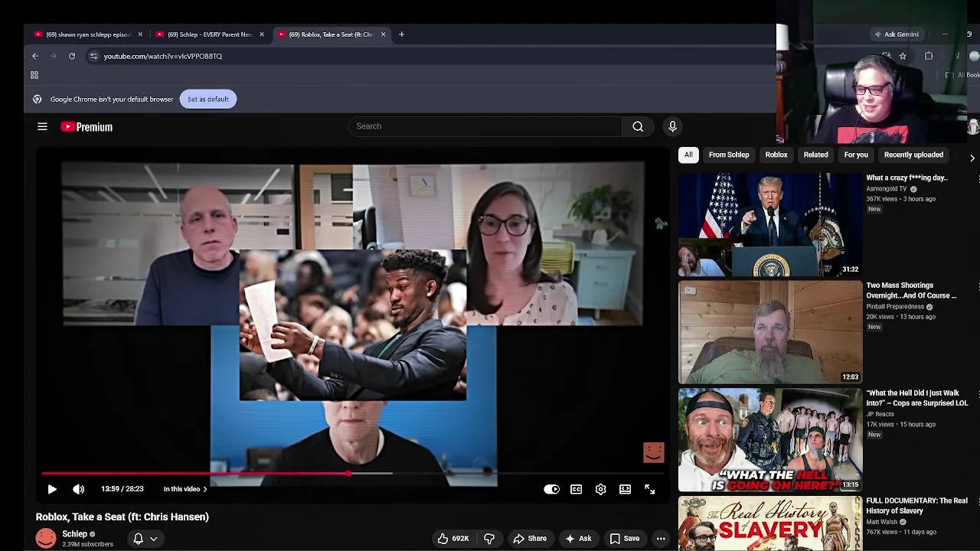The height and width of the screenshot is (551, 980).
Task: Open the Chrome apps grid icon
Action: (x=34, y=75)
